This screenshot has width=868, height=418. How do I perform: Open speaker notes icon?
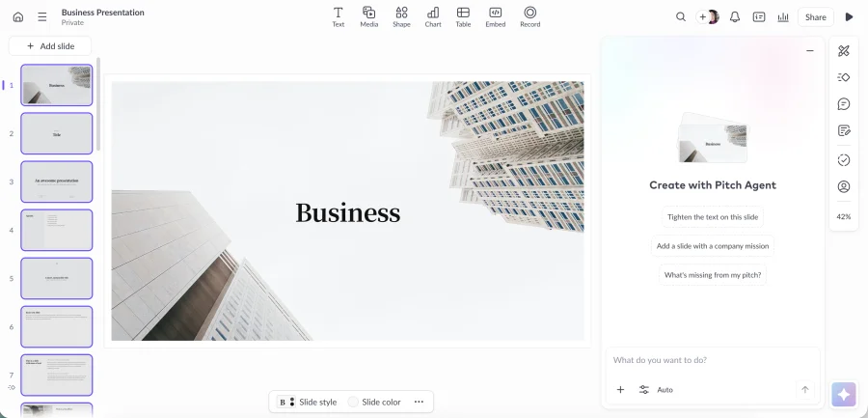coord(759,17)
